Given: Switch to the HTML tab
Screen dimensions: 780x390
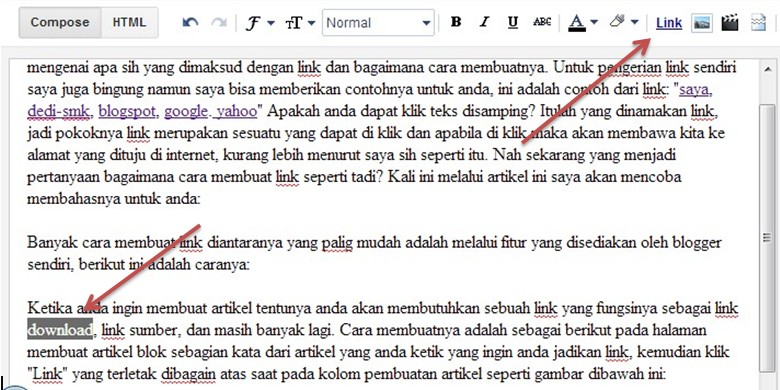Looking at the screenshot, I should pyautogui.click(x=129, y=22).
